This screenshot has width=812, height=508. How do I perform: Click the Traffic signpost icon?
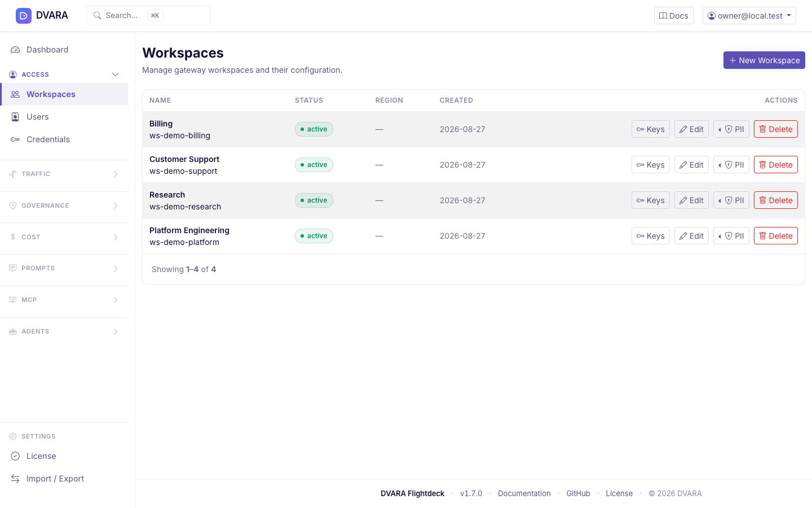click(x=13, y=174)
